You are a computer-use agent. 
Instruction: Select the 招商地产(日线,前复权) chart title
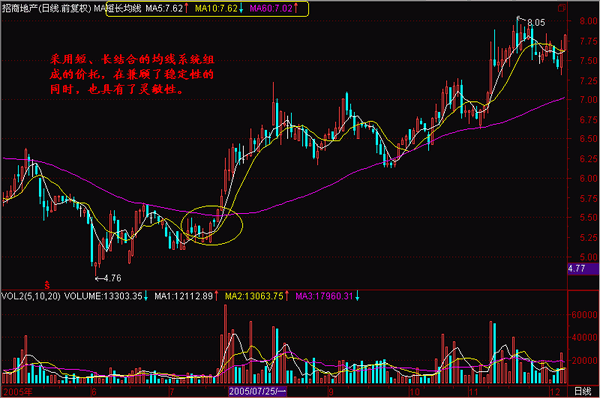pyautogui.click(x=46, y=8)
